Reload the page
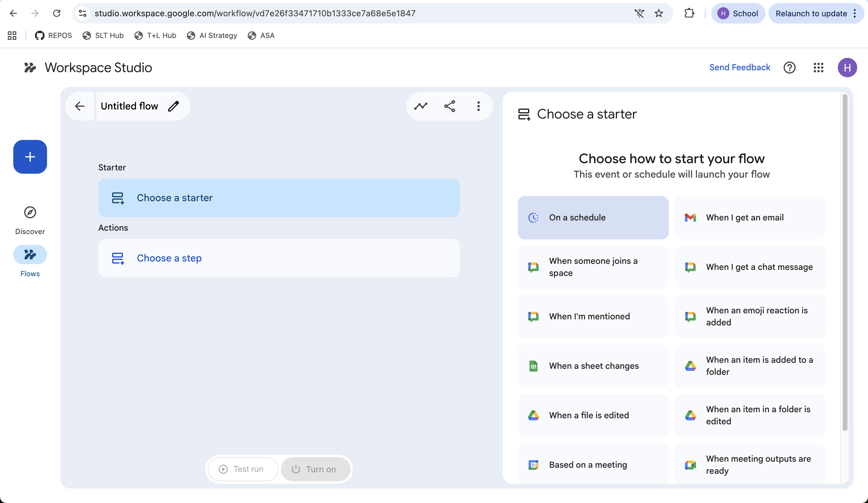868x503 pixels. coord(56,14)
